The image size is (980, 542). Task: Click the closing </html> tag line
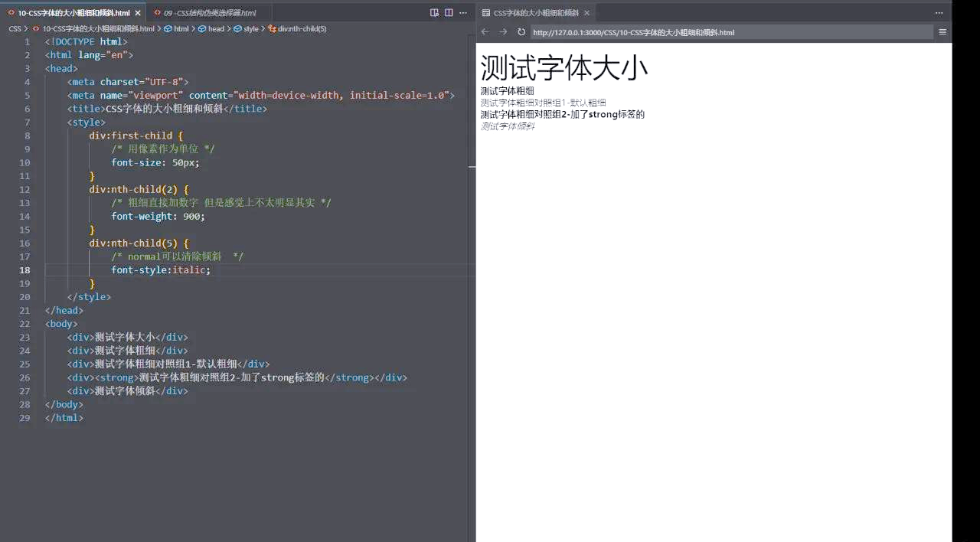(64, 418)
